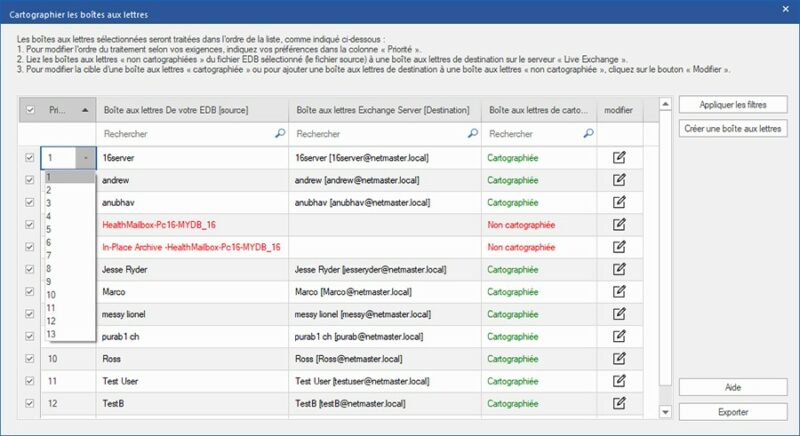Edit the messy lionel mailbox mapping
The width and height of the screenshot is (800, 436).
pos(619,314)
